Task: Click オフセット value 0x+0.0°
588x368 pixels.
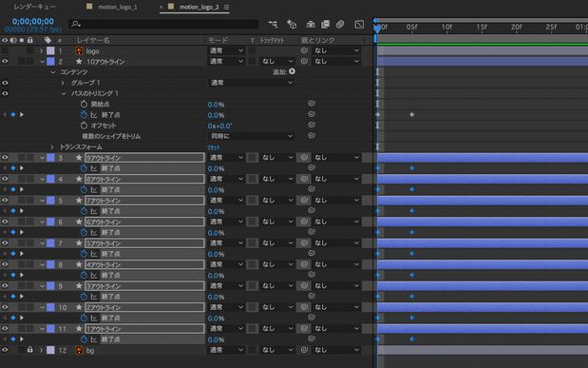Action: coord(220,126)
